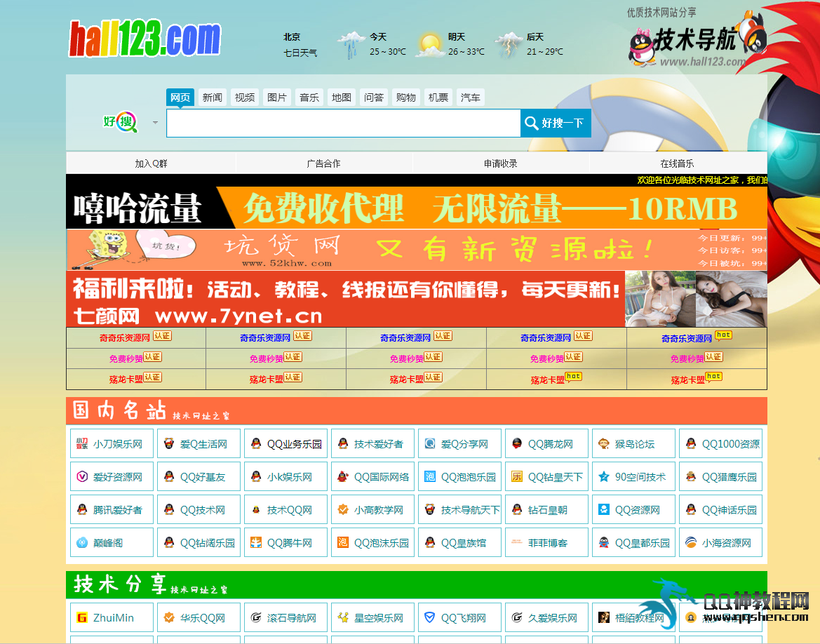The width and height of the screenshot is (820, 644).
Task: Click the QQ泡泡乐园 blue icon
Action: point(430,476)
